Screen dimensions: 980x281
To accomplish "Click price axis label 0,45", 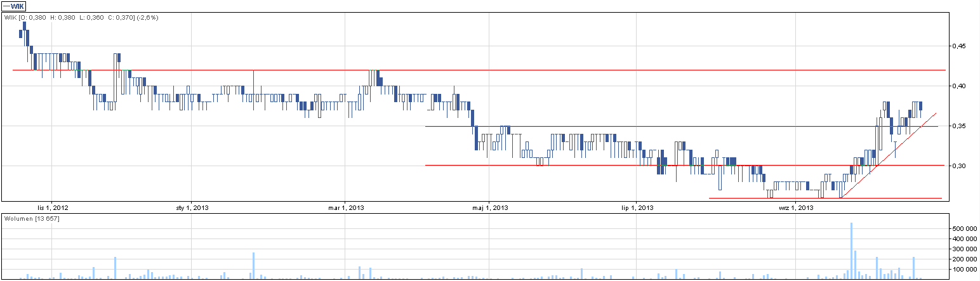I will coord(958,46).
